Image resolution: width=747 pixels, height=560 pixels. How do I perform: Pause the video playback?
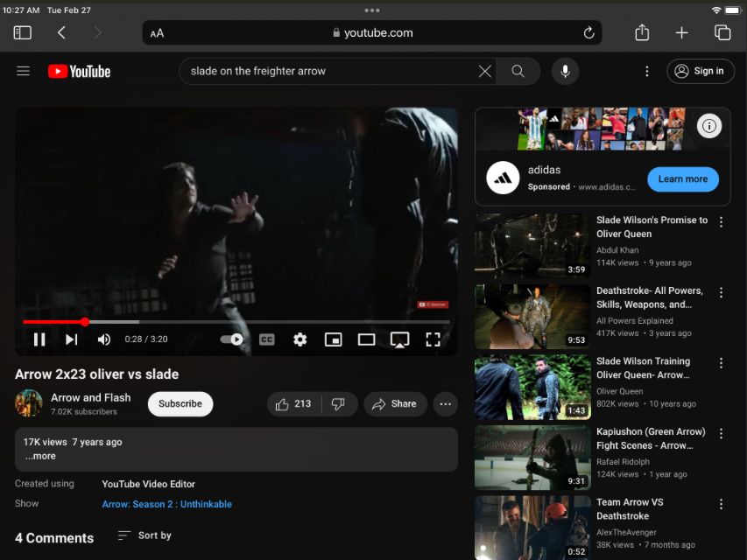(x=39, y=339)
